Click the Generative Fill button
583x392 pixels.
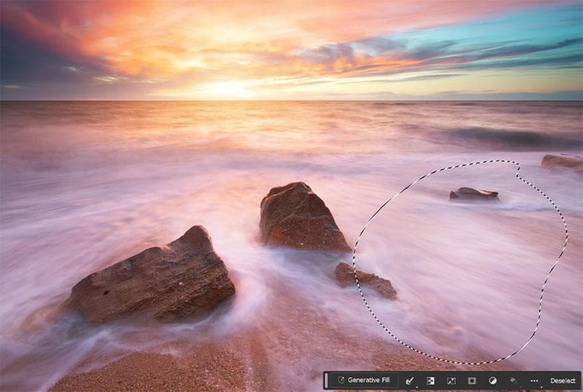(363, 380)
